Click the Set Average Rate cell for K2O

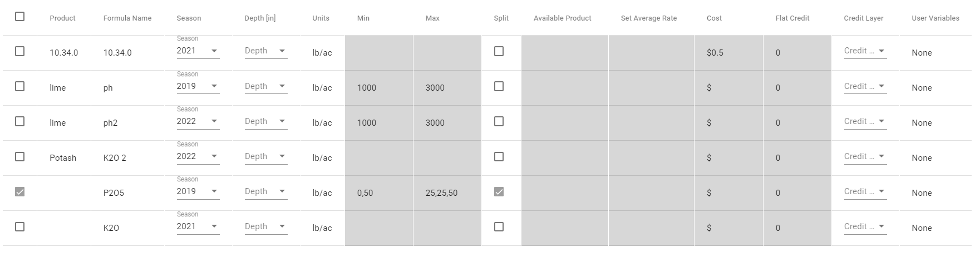(x=651, y=228)
